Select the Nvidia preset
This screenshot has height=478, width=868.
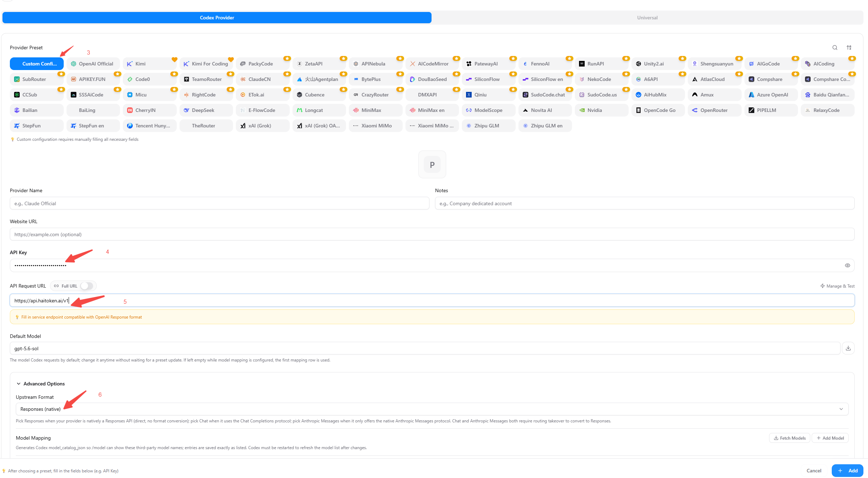[x=602, y=110]
